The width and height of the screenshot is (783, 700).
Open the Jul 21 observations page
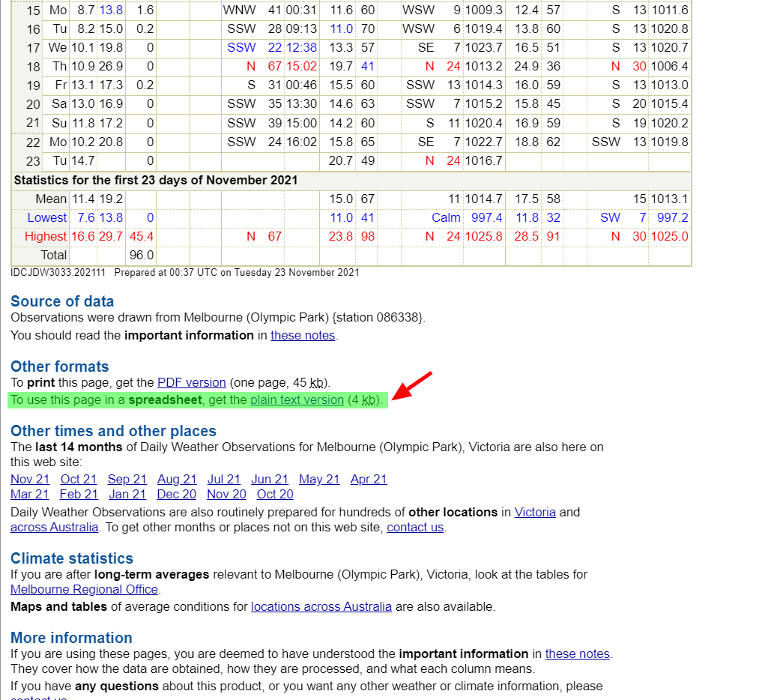pyautogui.click(x=224, y=480)
